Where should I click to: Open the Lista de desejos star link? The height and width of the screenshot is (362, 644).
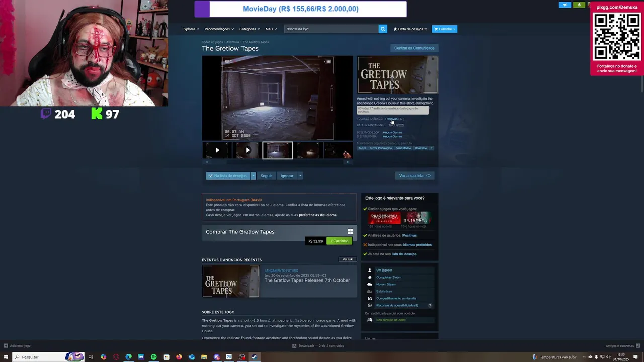(x=410, y=29)
